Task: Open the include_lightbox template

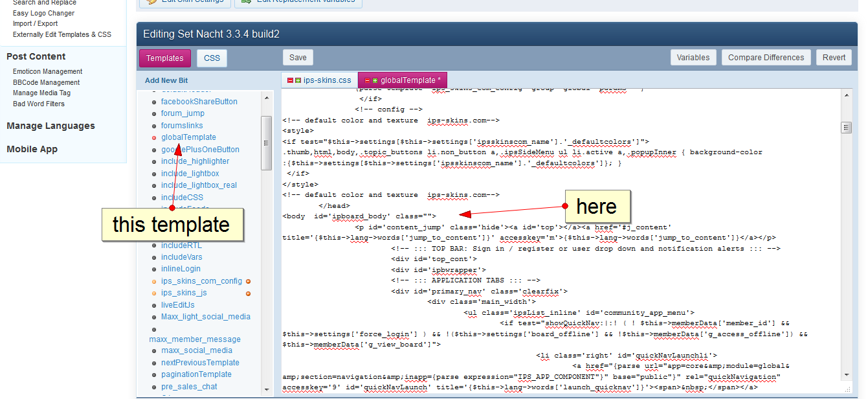Action: pos(190,174)
